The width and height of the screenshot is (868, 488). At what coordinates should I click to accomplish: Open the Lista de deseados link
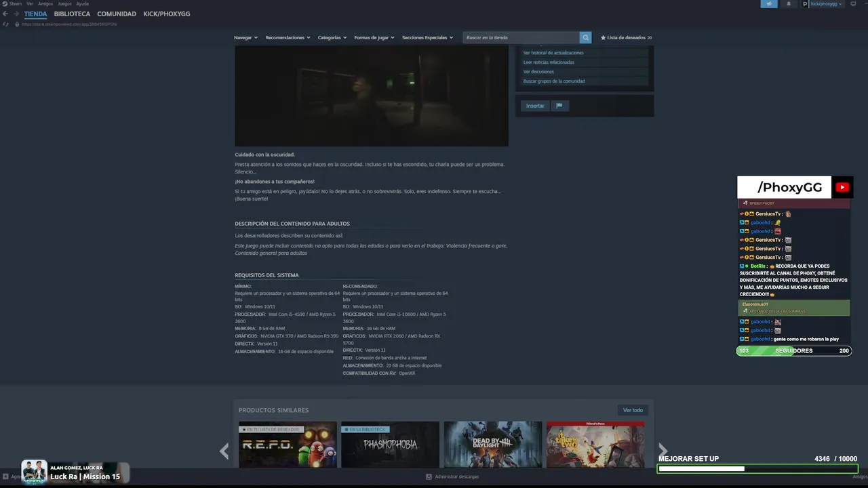[626, 37]
